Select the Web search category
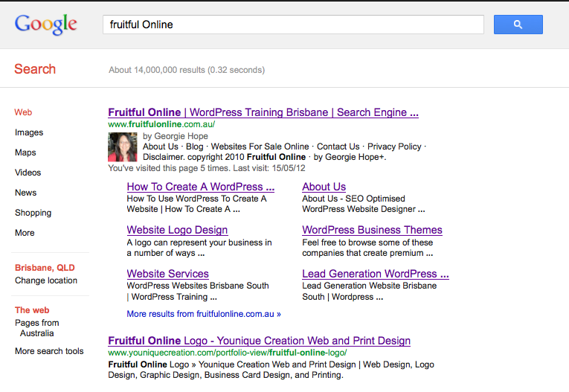Screen dimensions: 569x392 point(23,112)
